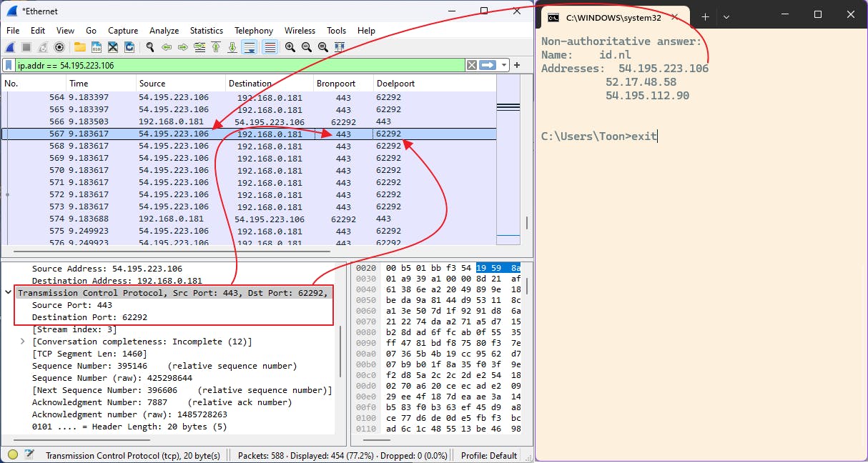Viewport: 868px width, 463px height.
Task: Sort by the Time column header
Action: 101,84
